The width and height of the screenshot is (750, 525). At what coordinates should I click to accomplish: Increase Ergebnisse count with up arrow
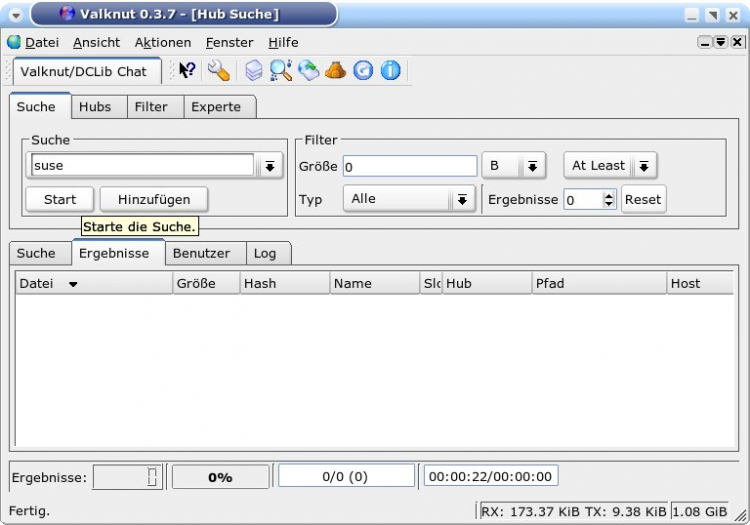[x=608, y=195]
